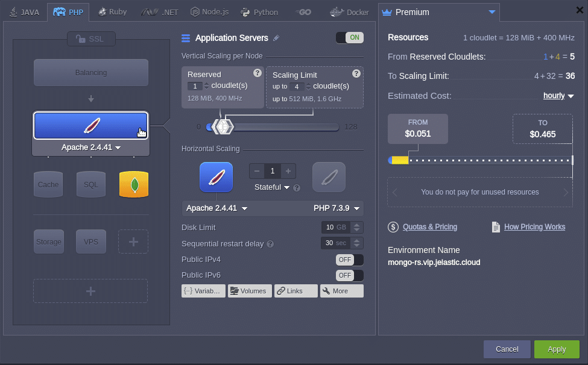
Task: Open the Links settings
Action: (296, 291)
